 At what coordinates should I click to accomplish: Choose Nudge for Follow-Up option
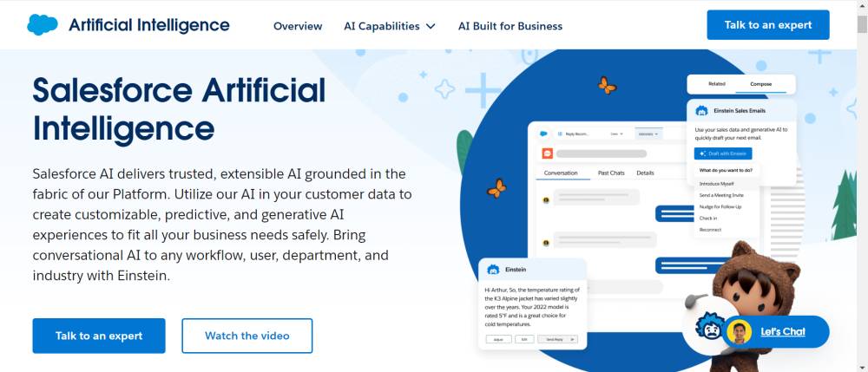720,206
